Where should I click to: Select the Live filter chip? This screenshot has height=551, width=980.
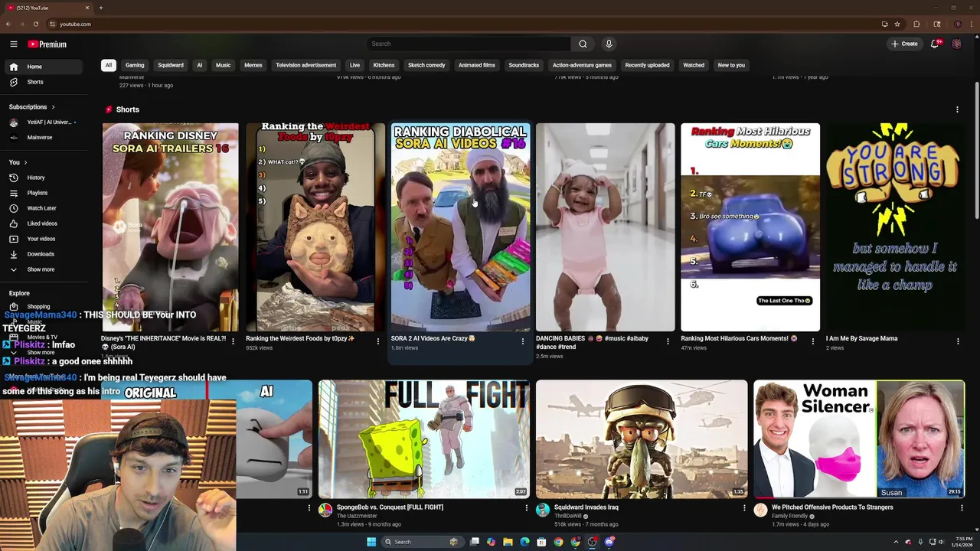click(354, 65)
